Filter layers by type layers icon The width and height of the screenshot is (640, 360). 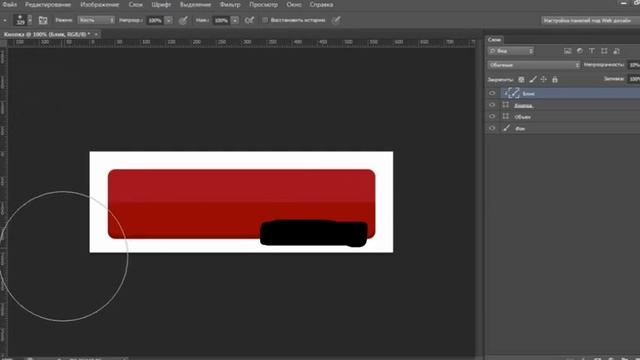[592, 51]
